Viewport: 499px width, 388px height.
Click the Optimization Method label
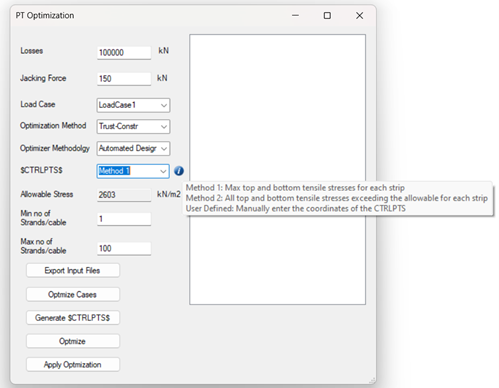click(x=53, y=126)
